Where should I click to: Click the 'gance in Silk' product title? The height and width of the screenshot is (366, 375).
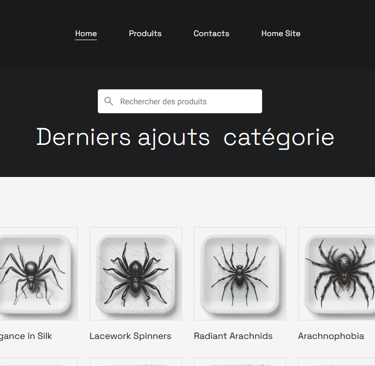tap(26, 336)
